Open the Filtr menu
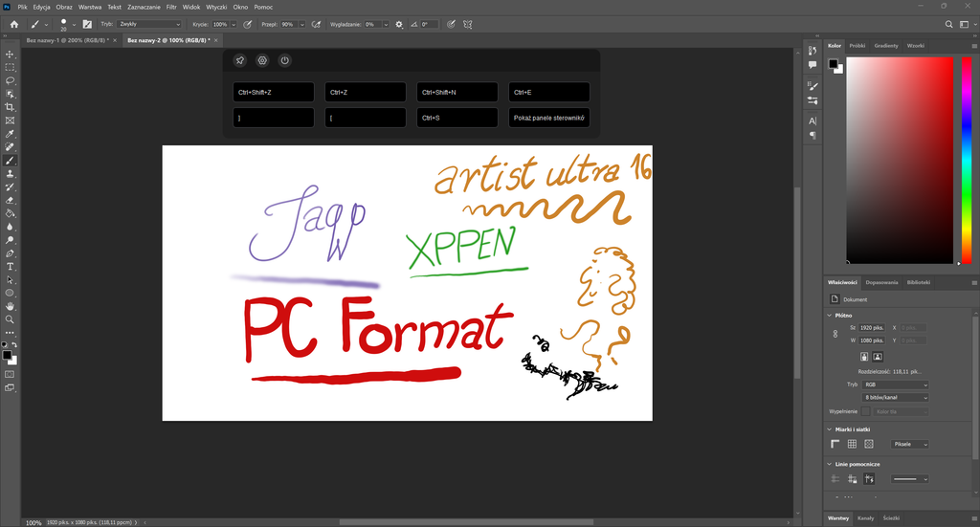 tap(171, 7)
